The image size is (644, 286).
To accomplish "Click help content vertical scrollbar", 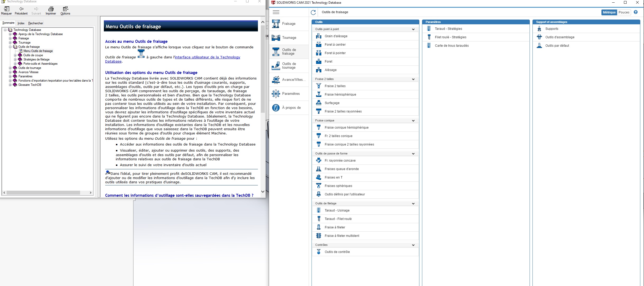I will pos(263,69).
